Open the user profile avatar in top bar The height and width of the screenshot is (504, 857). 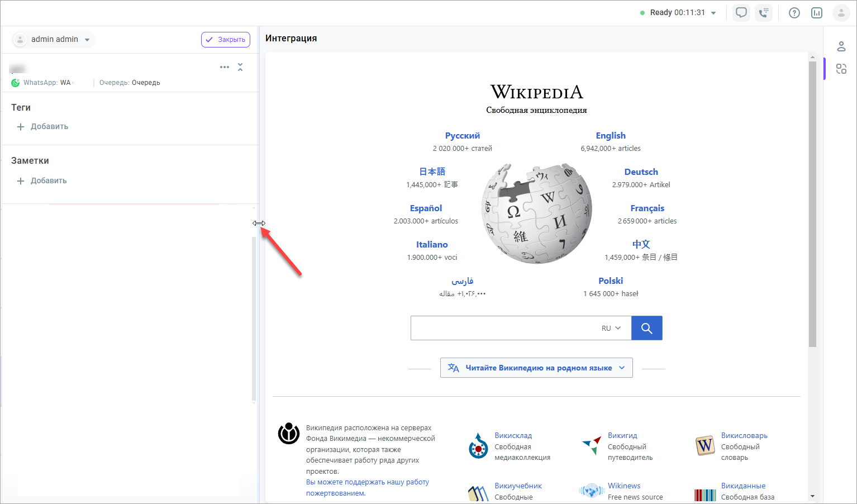click(841, 13)
